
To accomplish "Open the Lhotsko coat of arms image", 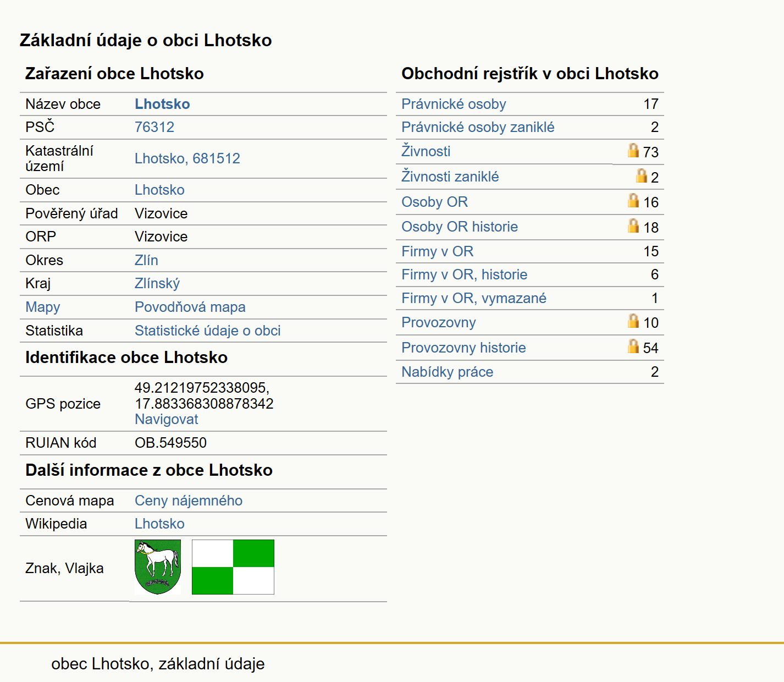I will tap(158, 567).
